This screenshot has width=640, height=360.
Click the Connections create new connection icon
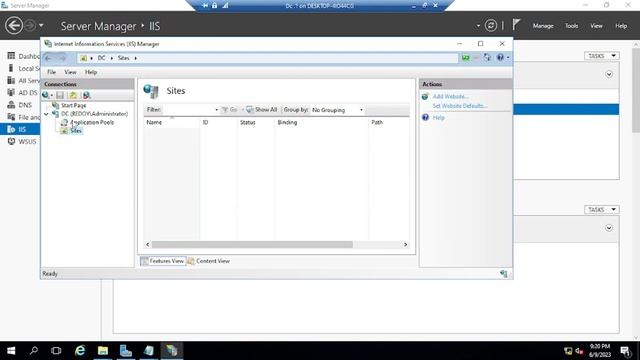point(47,96)
